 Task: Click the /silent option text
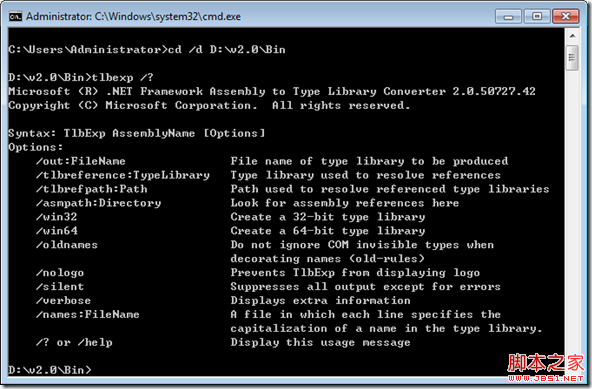coord(60,287)
